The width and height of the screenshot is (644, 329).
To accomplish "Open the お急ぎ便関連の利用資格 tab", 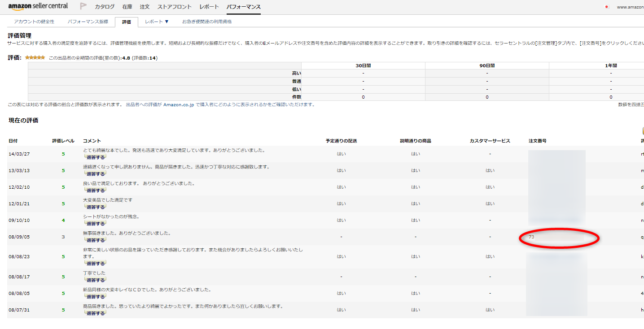I will (207, 22).
